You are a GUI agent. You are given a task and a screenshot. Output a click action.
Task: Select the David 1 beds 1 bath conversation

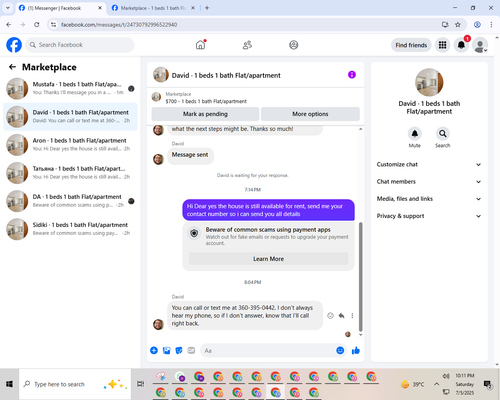[70, 117]
